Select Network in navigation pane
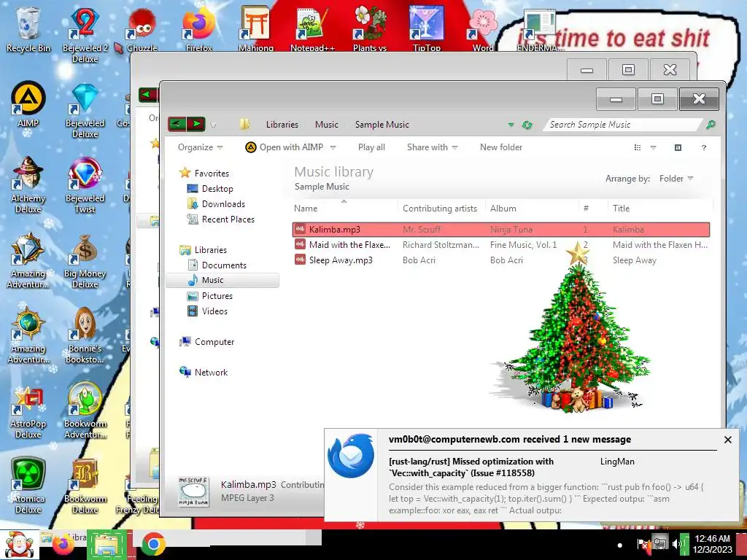 pos(204,372)
